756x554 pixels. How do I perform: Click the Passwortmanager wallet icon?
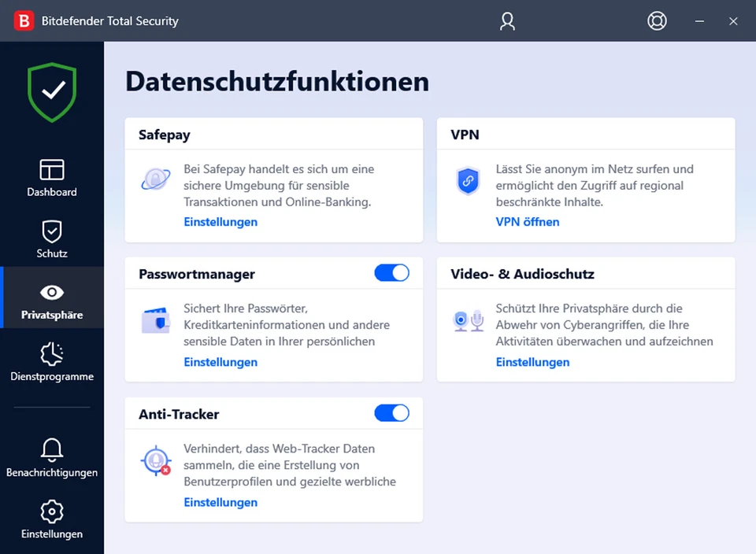click(x=156, y=319)
